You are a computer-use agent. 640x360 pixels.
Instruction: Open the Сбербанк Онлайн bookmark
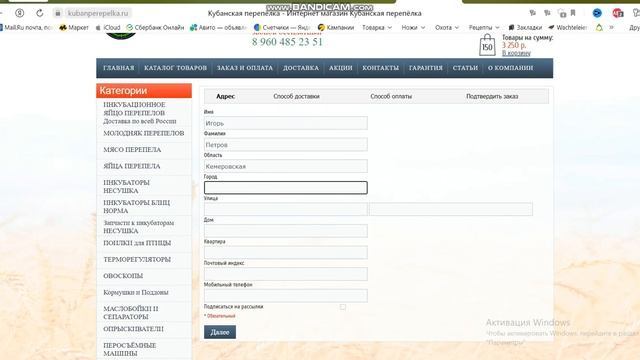pyautogui.click(x=155, y=27)
